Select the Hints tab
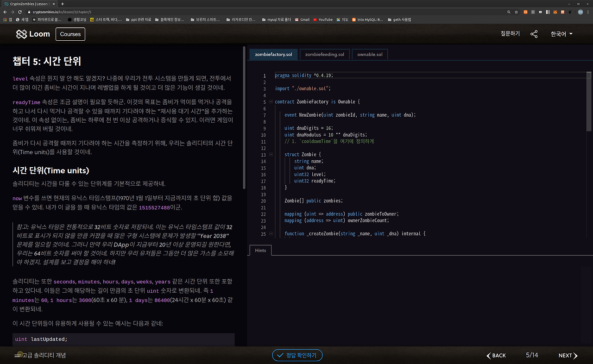Viewport: 593px width, 364px height. coord(260,250)
